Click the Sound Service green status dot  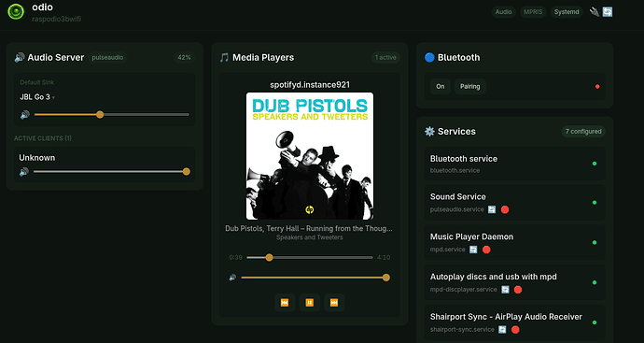(x=595, y=203)
